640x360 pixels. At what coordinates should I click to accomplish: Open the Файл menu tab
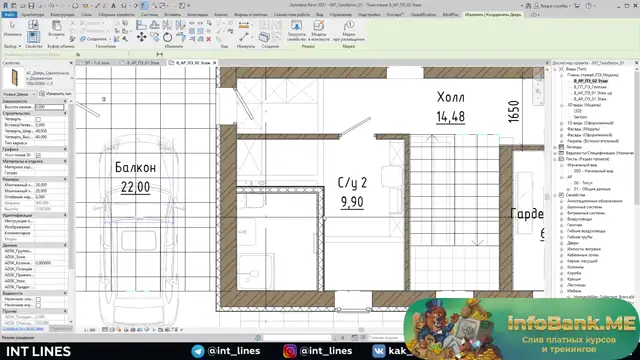click(9, 15)
